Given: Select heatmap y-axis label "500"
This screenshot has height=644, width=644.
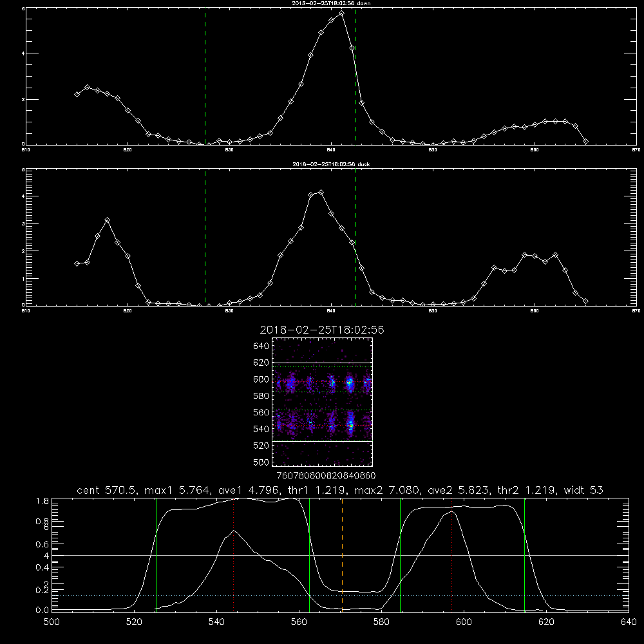Looking at the screenshot, I should click(x=261, y=462).
